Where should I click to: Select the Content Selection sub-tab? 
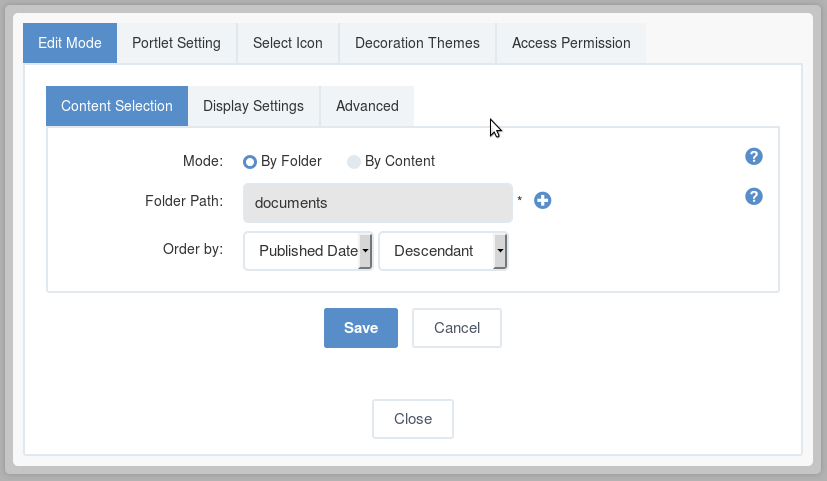(x=117, y=106)
